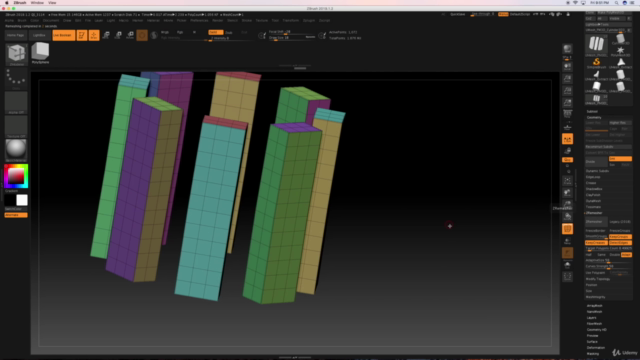Screen dimensions: 640x360
Task: Open the stroke Dots selector
Action: tap(16, 79)
